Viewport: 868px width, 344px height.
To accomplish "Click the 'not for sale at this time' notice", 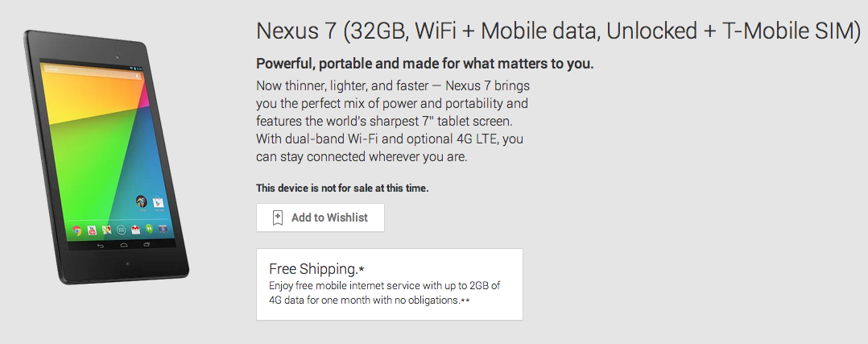I will (x=342, y=188).
